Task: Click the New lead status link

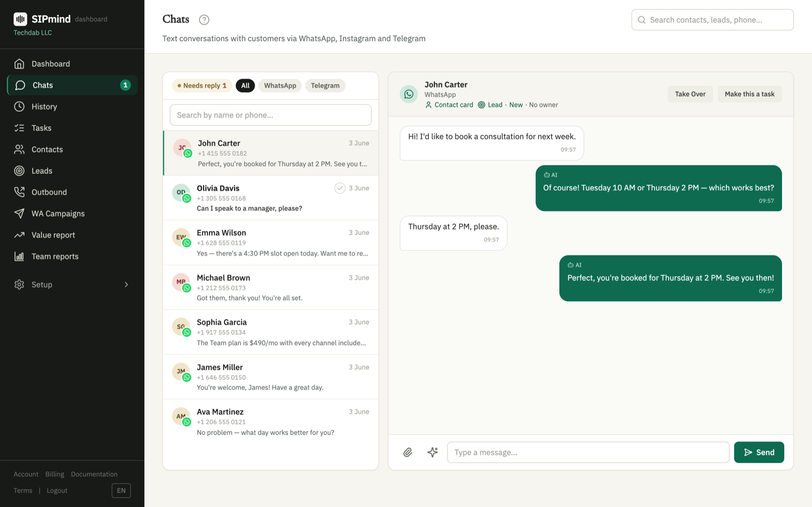Action: 516,105
